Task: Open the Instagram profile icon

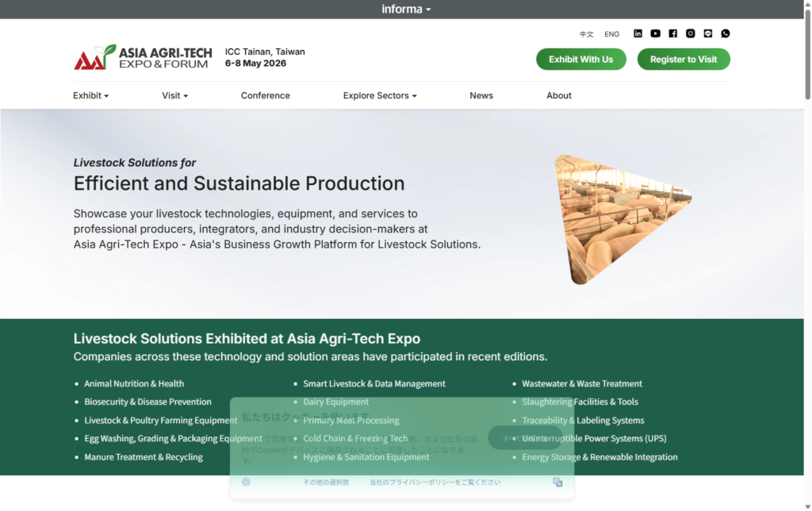Action: 690,33
